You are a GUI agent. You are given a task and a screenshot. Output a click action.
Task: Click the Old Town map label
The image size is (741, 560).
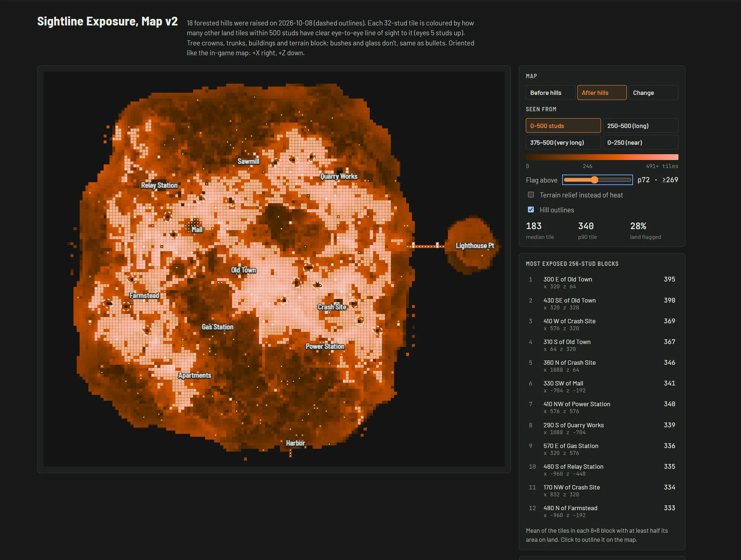pos(244,270)
